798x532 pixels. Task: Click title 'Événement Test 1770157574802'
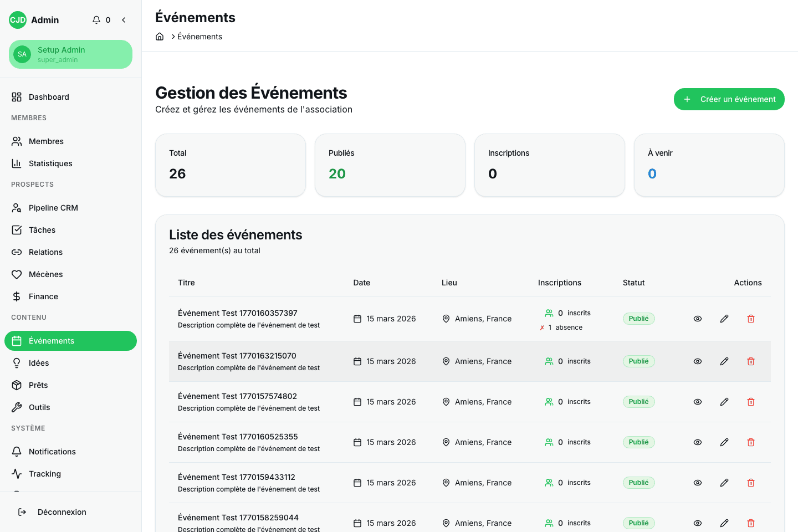(x=237, y=396)
